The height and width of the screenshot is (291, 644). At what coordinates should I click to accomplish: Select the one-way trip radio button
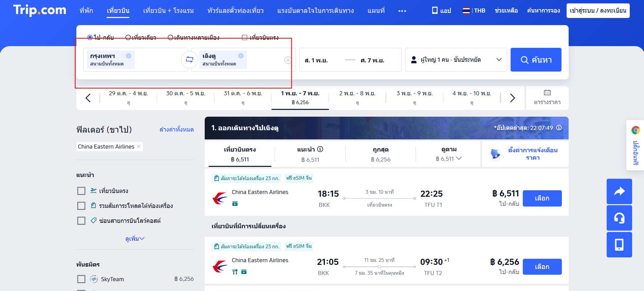(x=128, y=37)
